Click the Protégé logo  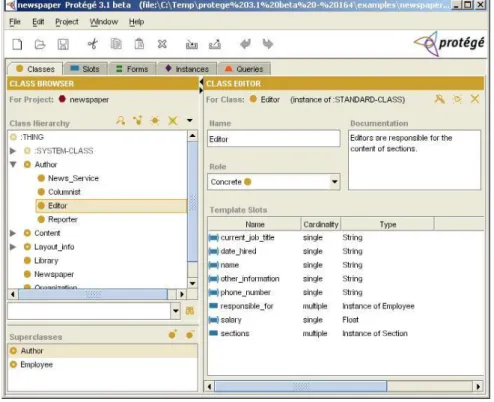click(449, 44)
